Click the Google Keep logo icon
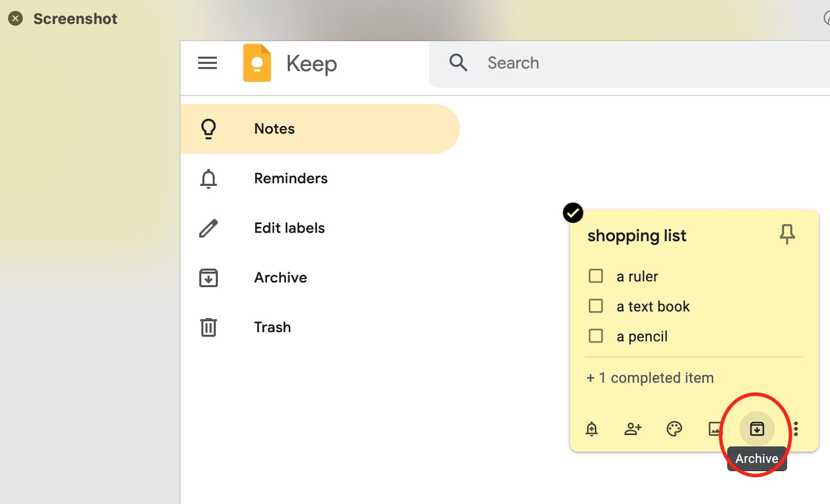This screenshot has width=830, height=504. [x=257, y=63]
